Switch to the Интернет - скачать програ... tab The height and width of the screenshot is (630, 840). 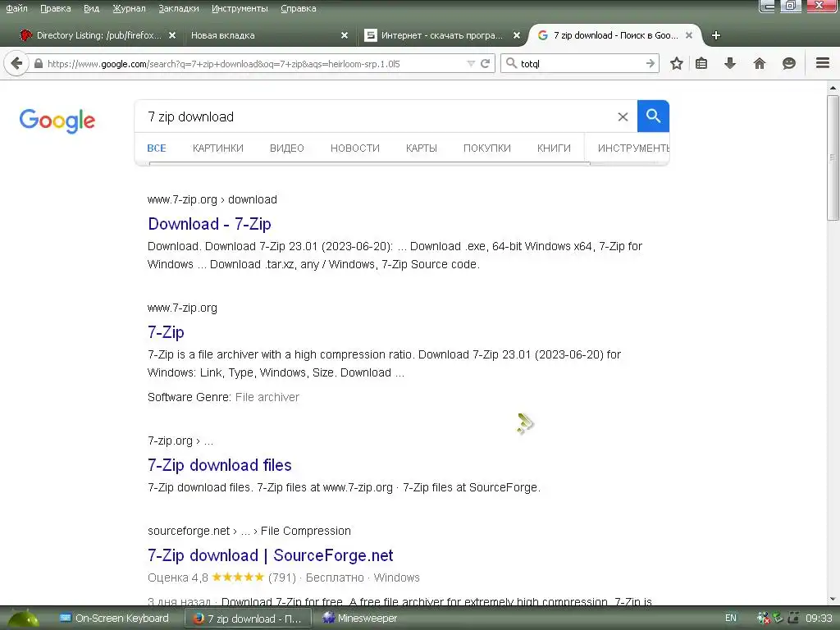440,35
